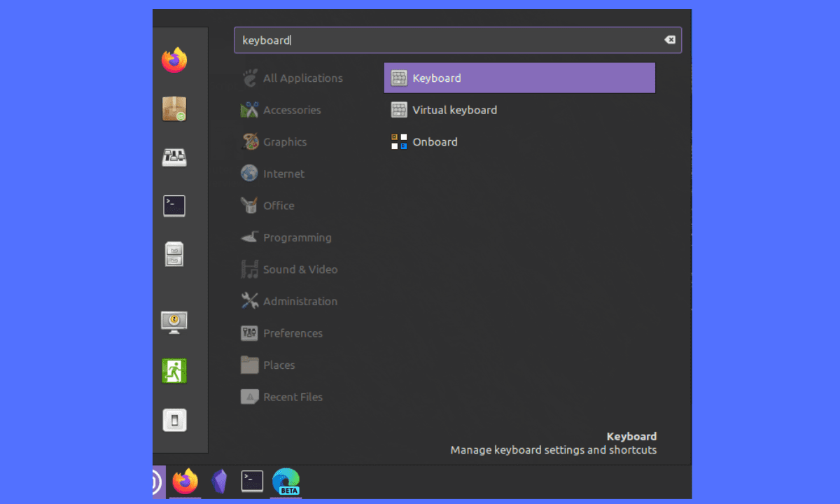Click the green Log Out icon
This screenshot has height=504, width=840.
(x=174, y=371)
